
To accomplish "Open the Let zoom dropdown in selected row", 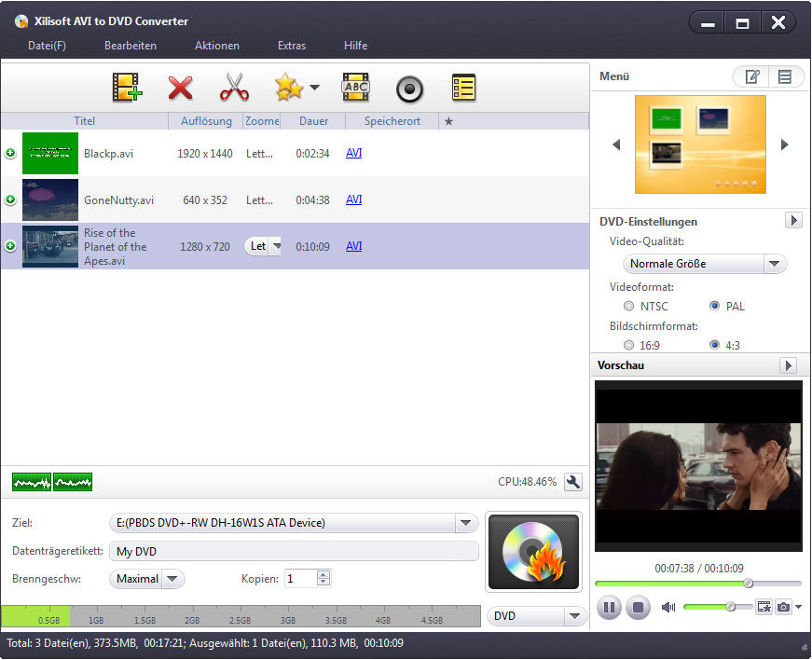I will [263, 246].
